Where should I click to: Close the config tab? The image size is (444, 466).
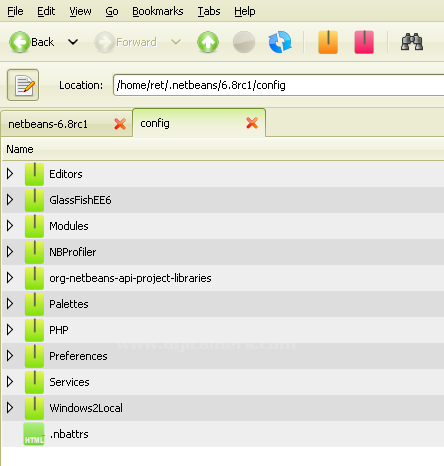click(x=252, y=123)
